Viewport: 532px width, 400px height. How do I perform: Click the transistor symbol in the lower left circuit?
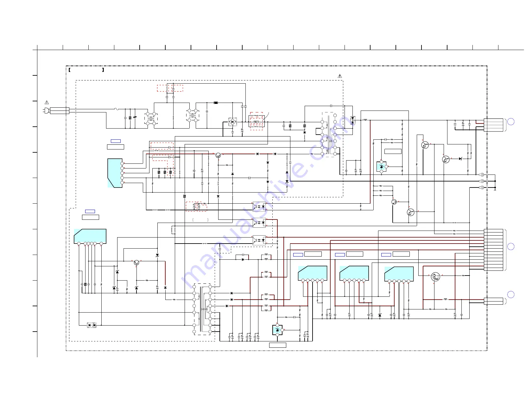click(136, 263)
